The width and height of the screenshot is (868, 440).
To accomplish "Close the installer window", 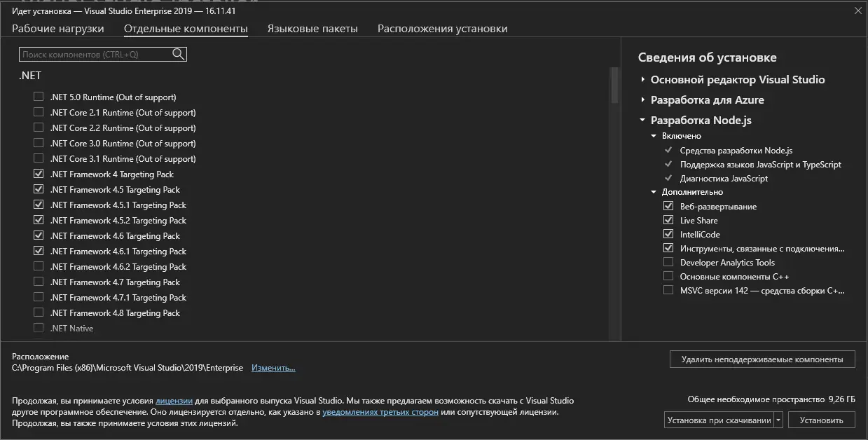I will [857, 11].
